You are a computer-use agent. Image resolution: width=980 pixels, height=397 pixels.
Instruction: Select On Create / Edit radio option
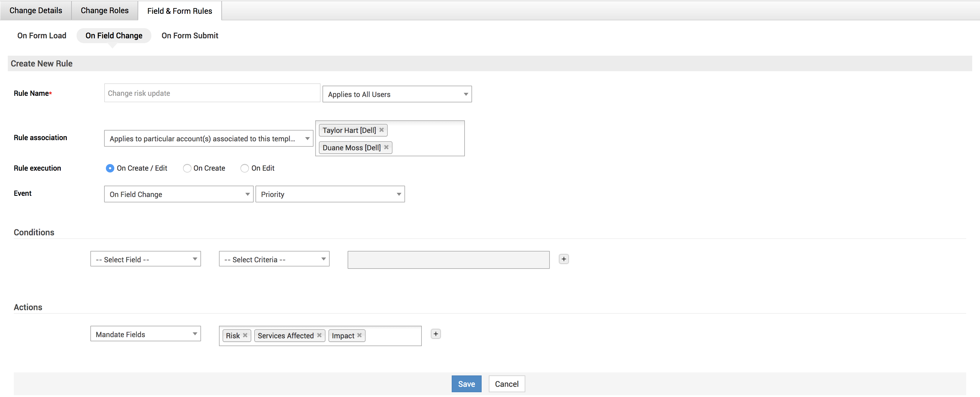(110, 168)
